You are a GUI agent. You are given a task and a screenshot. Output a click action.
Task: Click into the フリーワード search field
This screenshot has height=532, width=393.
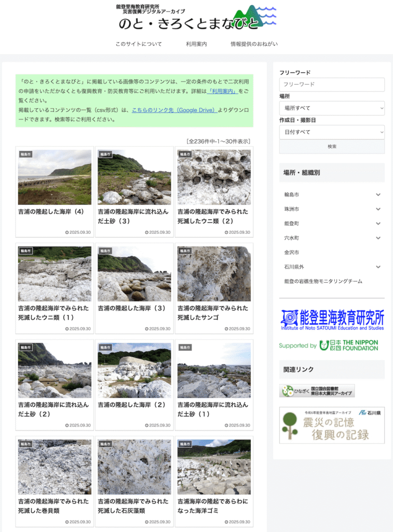(x=332, y=84)
